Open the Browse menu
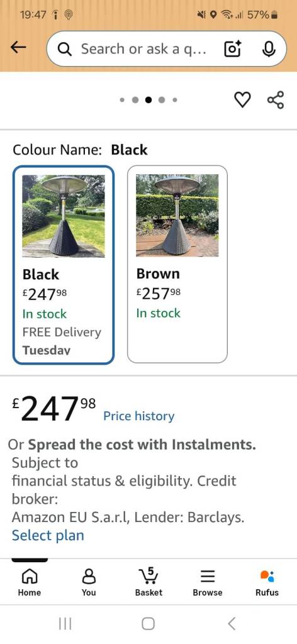The image size is (297, 644). 208,581
